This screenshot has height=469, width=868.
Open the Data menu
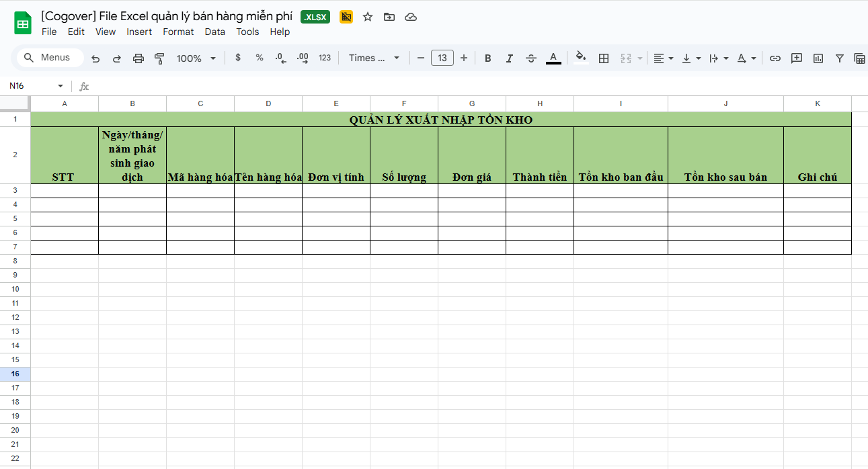coord(215,32)
